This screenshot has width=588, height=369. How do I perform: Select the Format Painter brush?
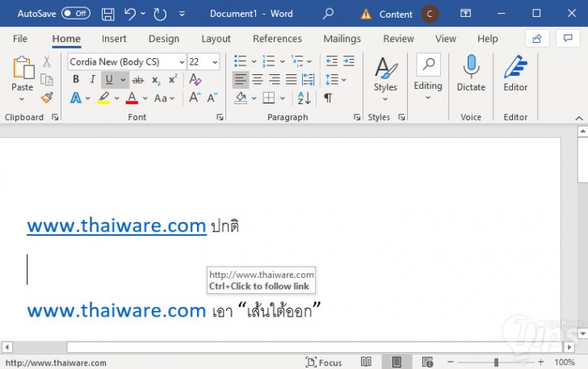coord(47,98)
